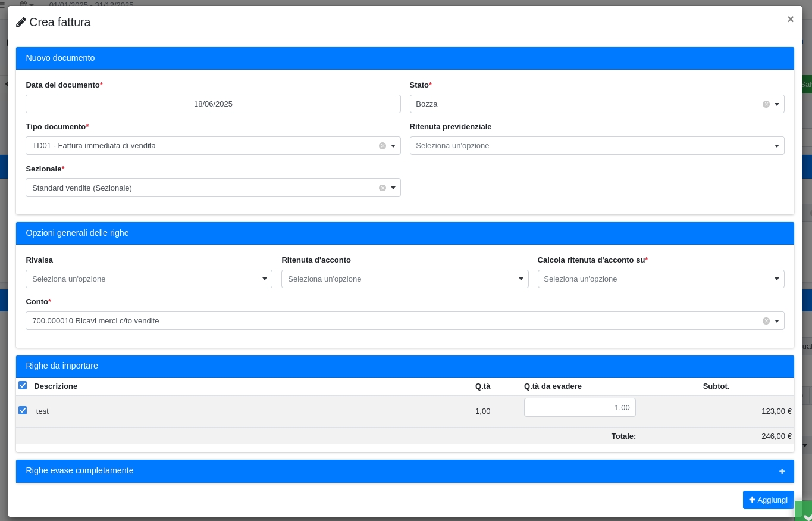Open the Rivalsa dropdown
The image size is (812, 521).
click(149, 279)
